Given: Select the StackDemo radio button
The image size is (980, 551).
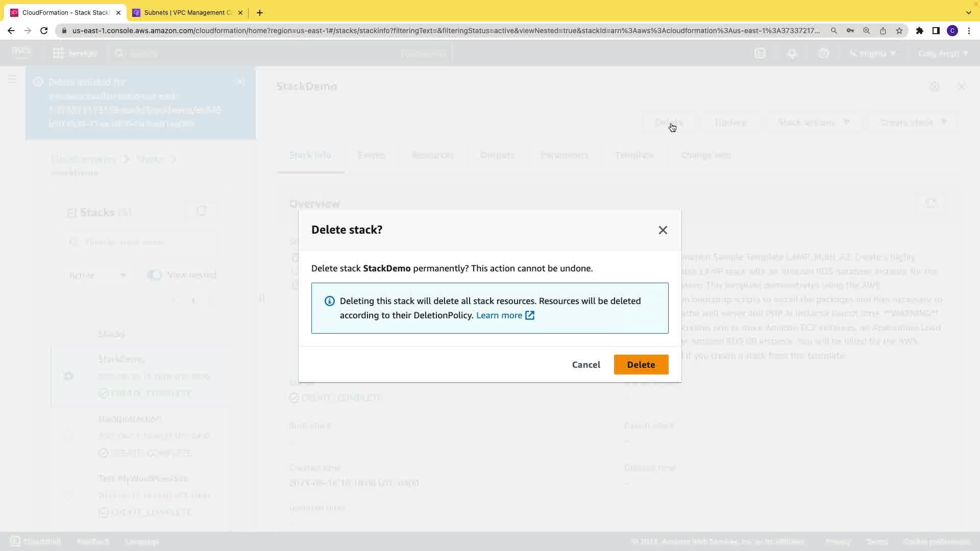Looking at the screenshot, I should coord(68,377).
